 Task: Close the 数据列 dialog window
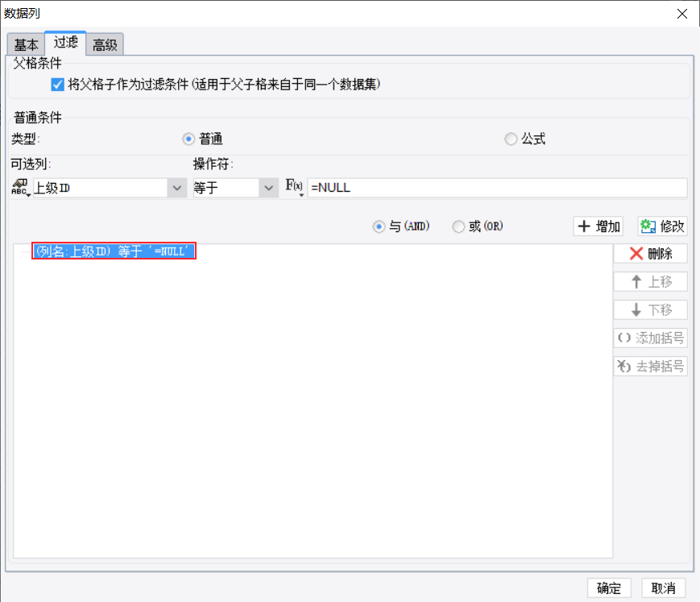click(x=681, y=14)
